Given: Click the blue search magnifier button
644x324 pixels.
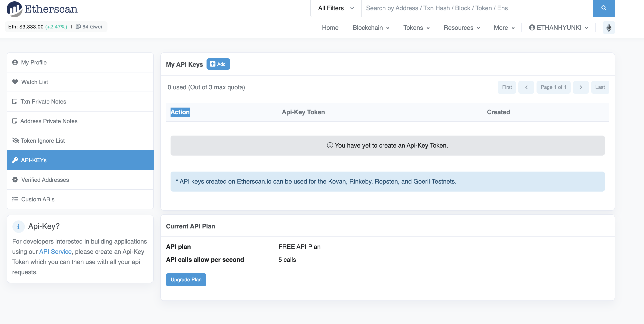Looking at the screenshot, I should click(604, 8).
